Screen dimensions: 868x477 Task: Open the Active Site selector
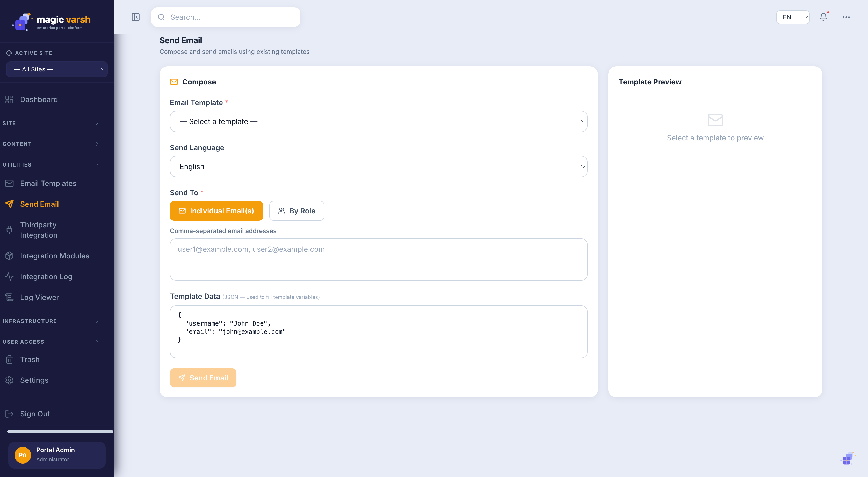pyautogui.click(x=57, y=69)
